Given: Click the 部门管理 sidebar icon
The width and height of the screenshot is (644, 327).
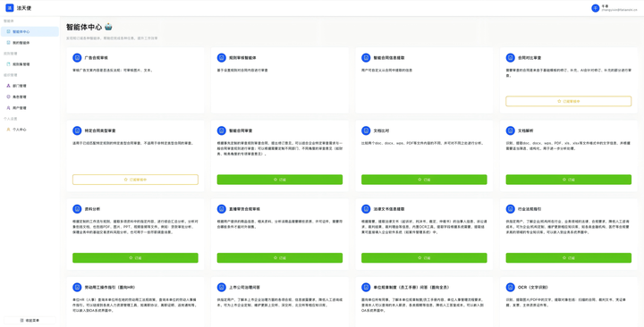Looking at the screenshot, I should (x=8, y=86).
